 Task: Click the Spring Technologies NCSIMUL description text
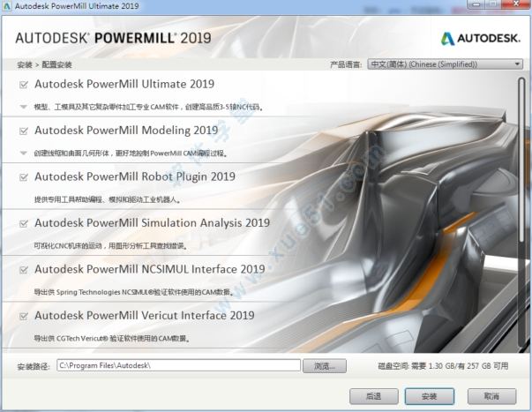click(134, 292)
